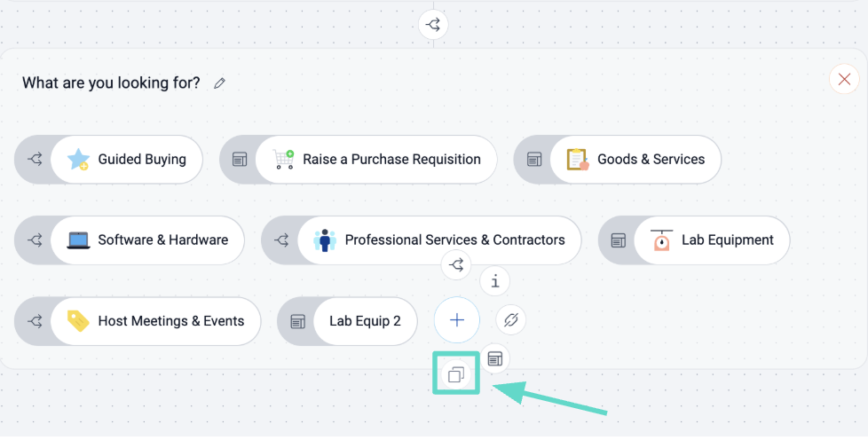Click the pencil edit icon beside title
Viewport: 868px width, 440px height.
click(220, 83)
